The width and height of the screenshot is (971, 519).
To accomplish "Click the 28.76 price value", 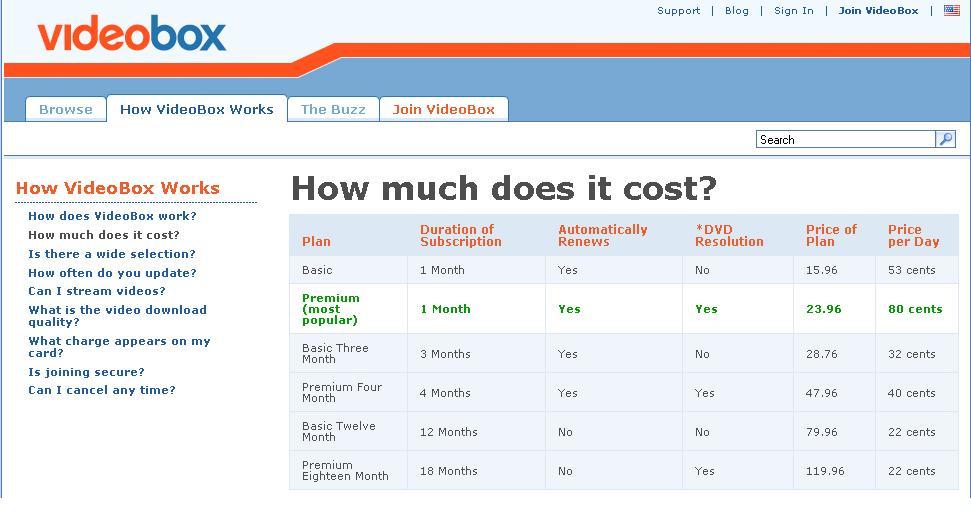I will pos(822,354).
